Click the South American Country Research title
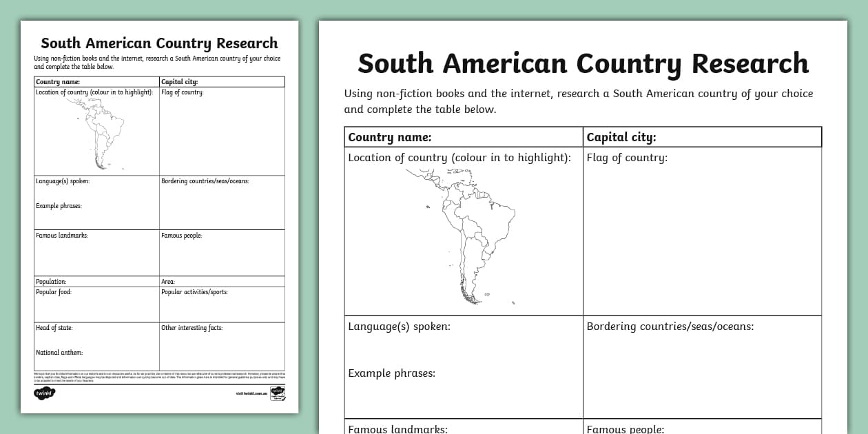Viewport: 868px width, 434px height. tap(582, 63)
